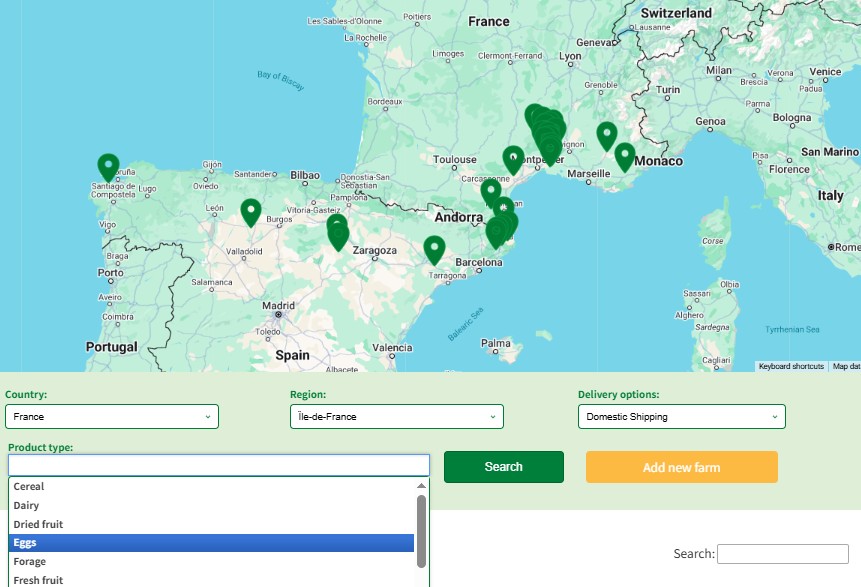Click the farm pin north of Barcelona
This screenshot has width=861, height=587.
[496, 232]
